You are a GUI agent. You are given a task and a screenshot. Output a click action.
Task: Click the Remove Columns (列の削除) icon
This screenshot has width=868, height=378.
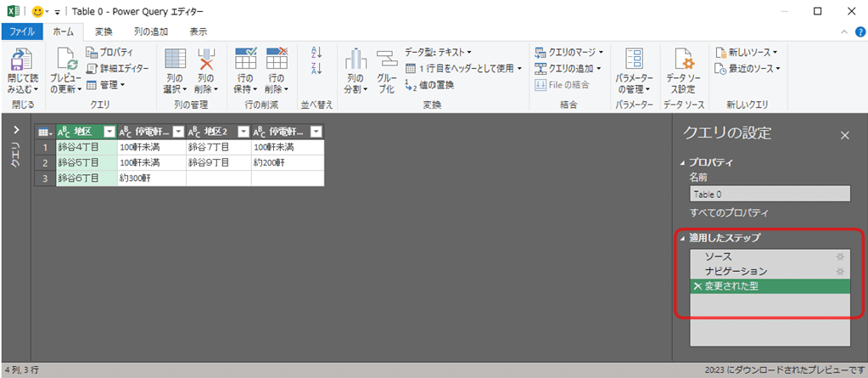tap(206, 59)
